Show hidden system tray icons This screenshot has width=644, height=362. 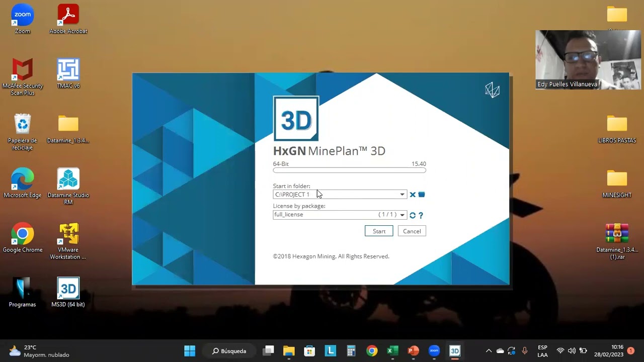[x=489, y=351]
